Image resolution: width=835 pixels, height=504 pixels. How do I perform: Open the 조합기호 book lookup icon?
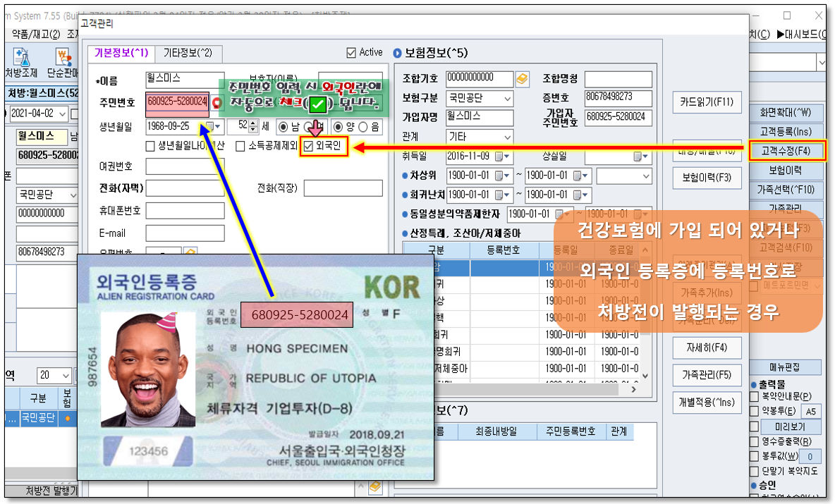tap(522, 78)
